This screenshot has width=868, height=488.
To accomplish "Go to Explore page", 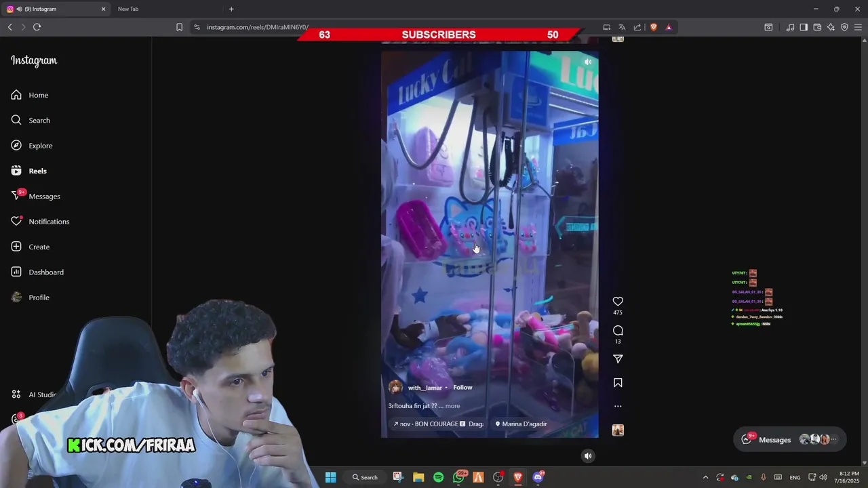I will (x=32, y=146).
